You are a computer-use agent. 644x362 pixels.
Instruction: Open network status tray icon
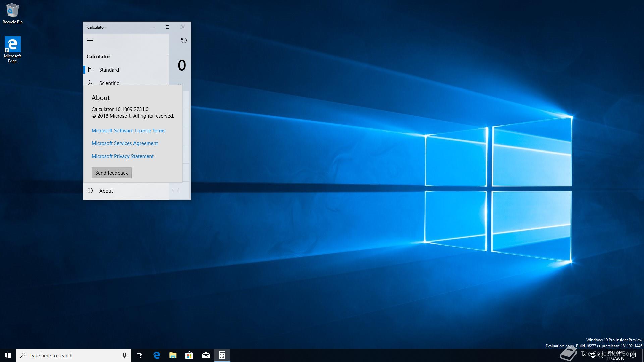pos(593,355)
